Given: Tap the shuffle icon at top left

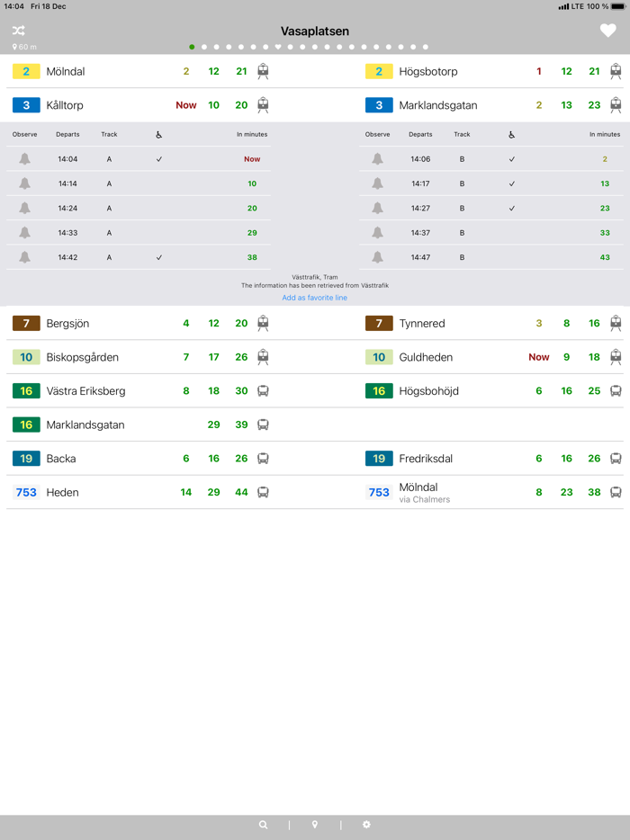Looking at the screenshot, I should 19,31.
